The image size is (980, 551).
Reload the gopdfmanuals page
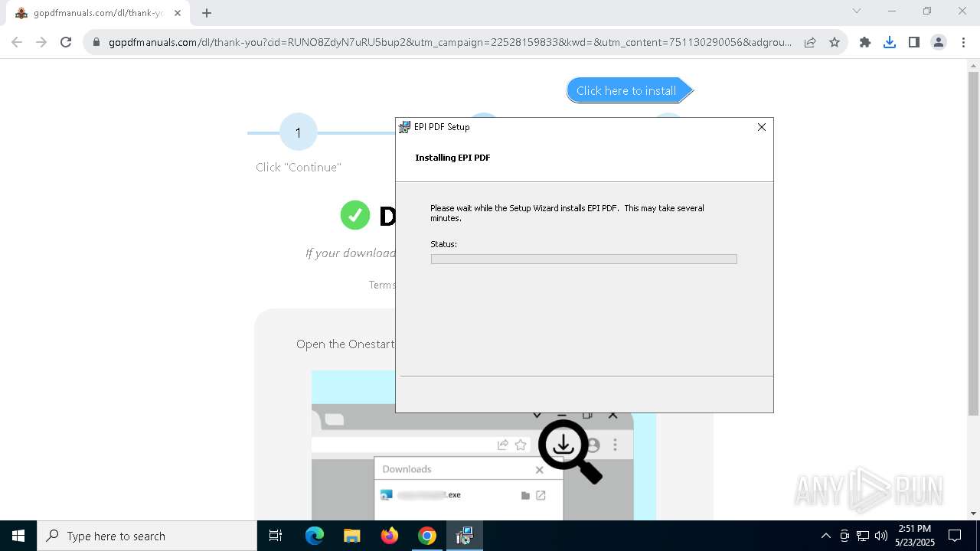[x=66, y=42]
